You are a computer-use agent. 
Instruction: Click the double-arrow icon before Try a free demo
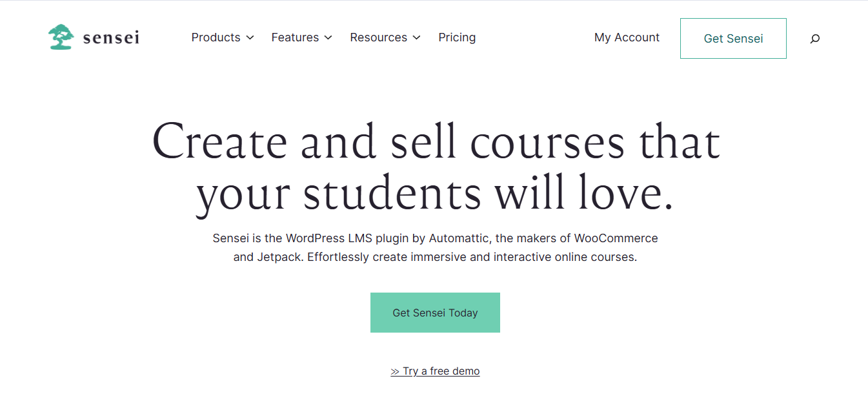(x=395, y=371)
